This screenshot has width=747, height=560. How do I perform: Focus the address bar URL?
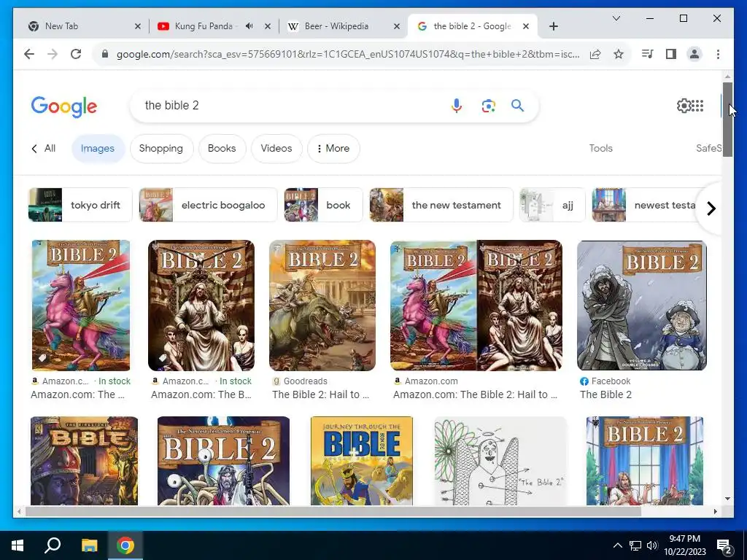pyautogui.click(x=348, y=54)
